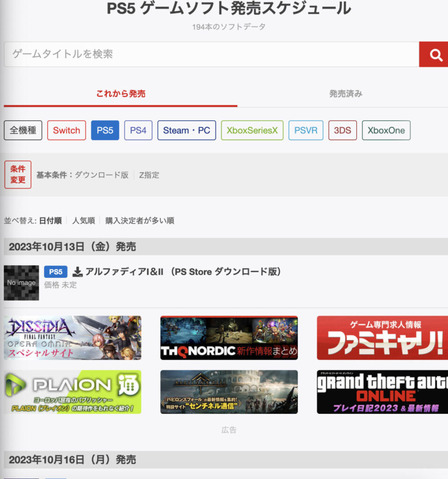Select the Switch platform filter

point(66,131)
